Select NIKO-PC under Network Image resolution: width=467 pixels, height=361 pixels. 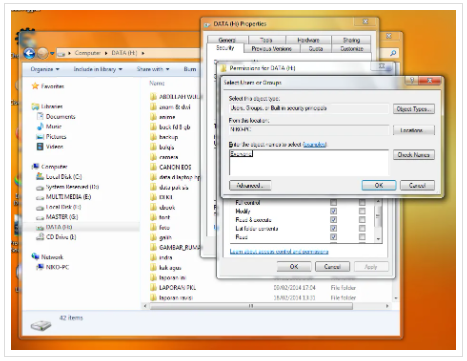tap(53, 267)
